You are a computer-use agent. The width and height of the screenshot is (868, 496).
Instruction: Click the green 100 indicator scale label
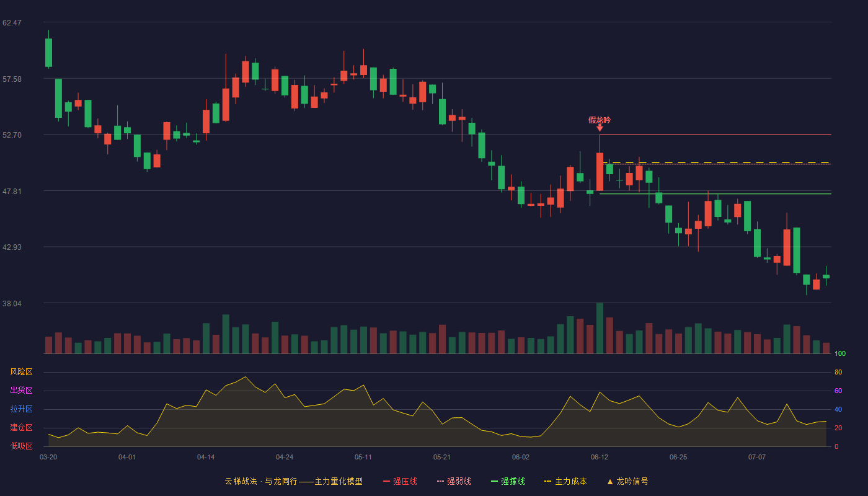pyautogui.click(x=840, y=354)
